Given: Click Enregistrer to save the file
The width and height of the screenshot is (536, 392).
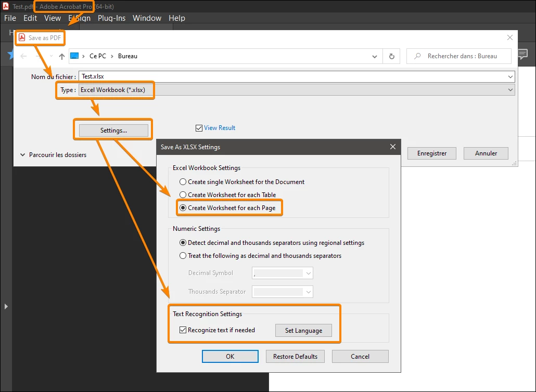Looking at the screenshot, I should pyautogui.click(x=432, y=153).
